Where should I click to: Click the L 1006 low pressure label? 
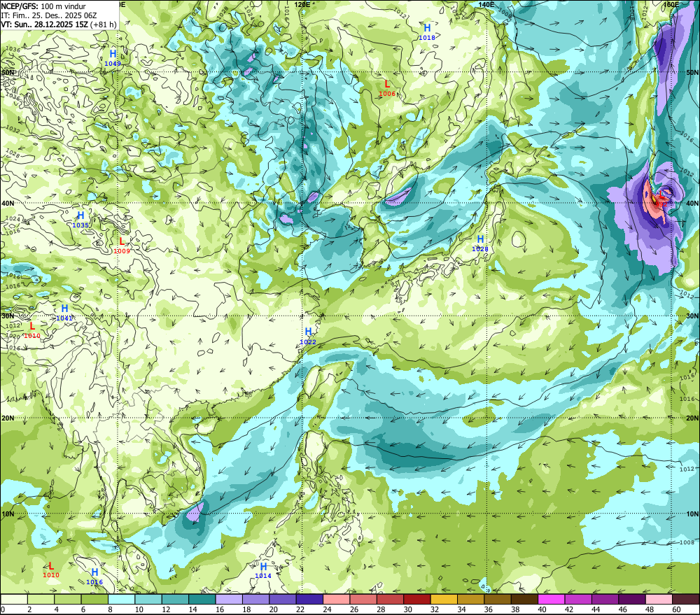point(387,88)
